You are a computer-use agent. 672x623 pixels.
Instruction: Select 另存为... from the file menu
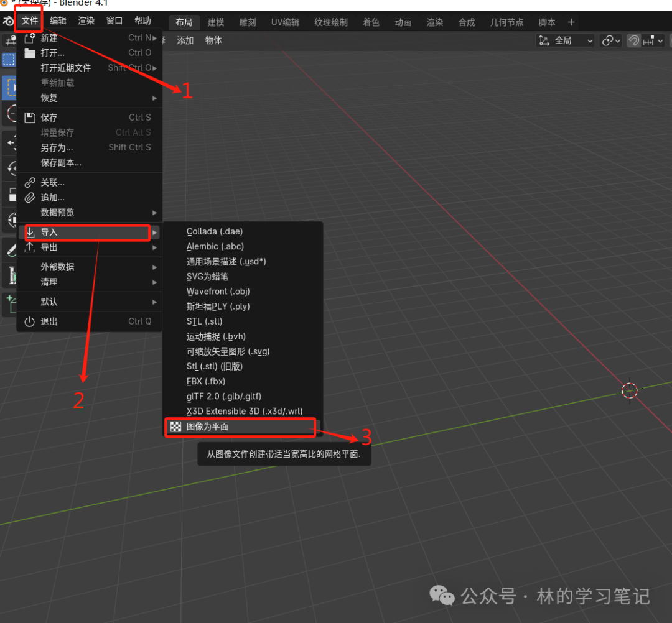57,147
